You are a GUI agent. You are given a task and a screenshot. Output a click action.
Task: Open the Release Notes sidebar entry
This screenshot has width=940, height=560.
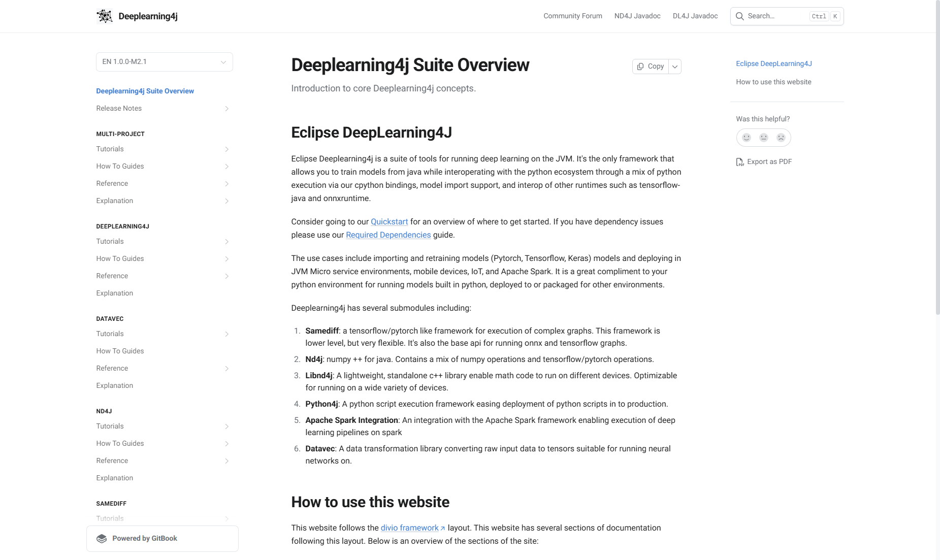[119, 109]
